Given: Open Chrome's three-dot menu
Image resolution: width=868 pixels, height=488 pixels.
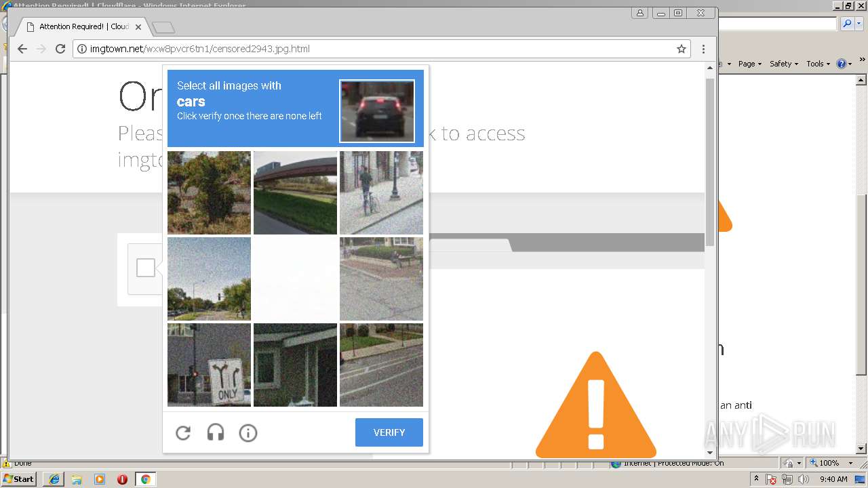Looking at the screenshot, I should (703, 49).
